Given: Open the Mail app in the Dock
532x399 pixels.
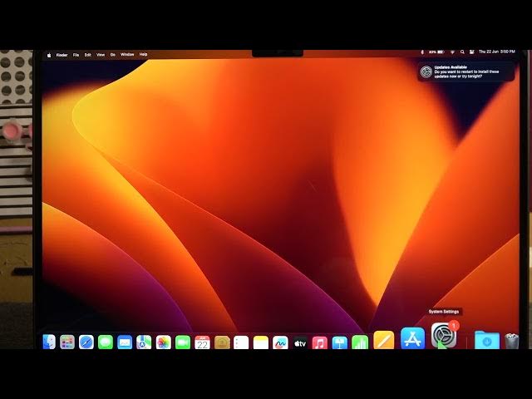Looking at the screenshot, I should coord(125,342).
